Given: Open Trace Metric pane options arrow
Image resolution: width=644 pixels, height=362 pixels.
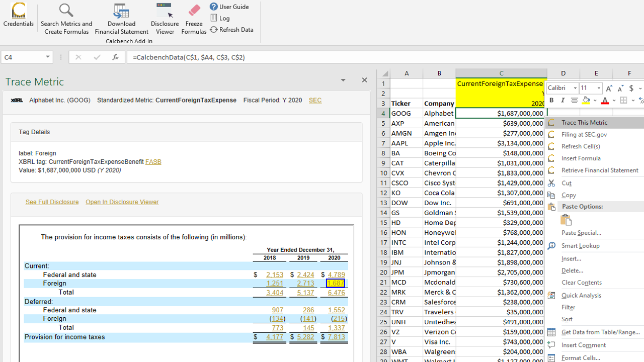Looking at the screenshot, I should 343,80.
